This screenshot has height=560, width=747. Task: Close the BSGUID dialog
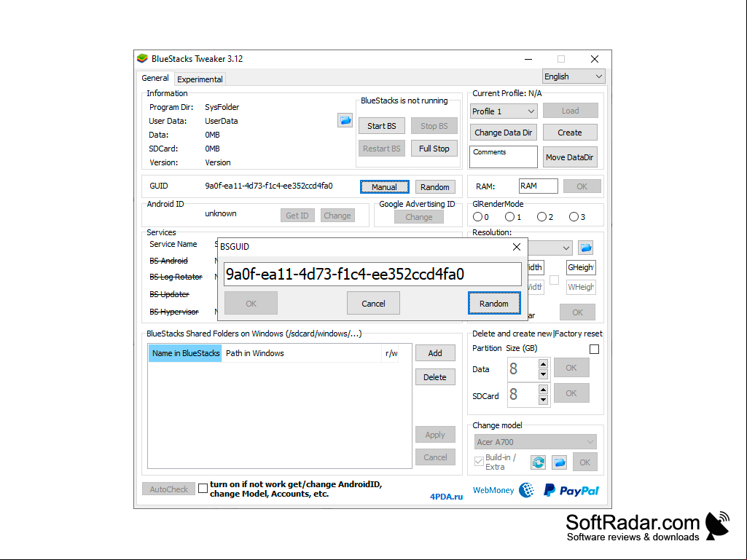click(517, 247)
